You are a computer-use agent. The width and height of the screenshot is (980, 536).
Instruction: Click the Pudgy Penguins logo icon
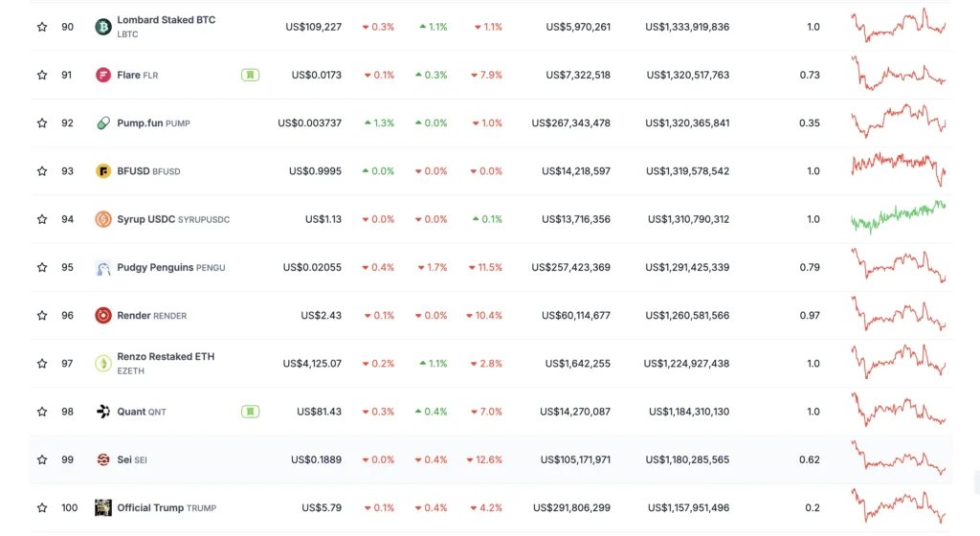[103, 268]
